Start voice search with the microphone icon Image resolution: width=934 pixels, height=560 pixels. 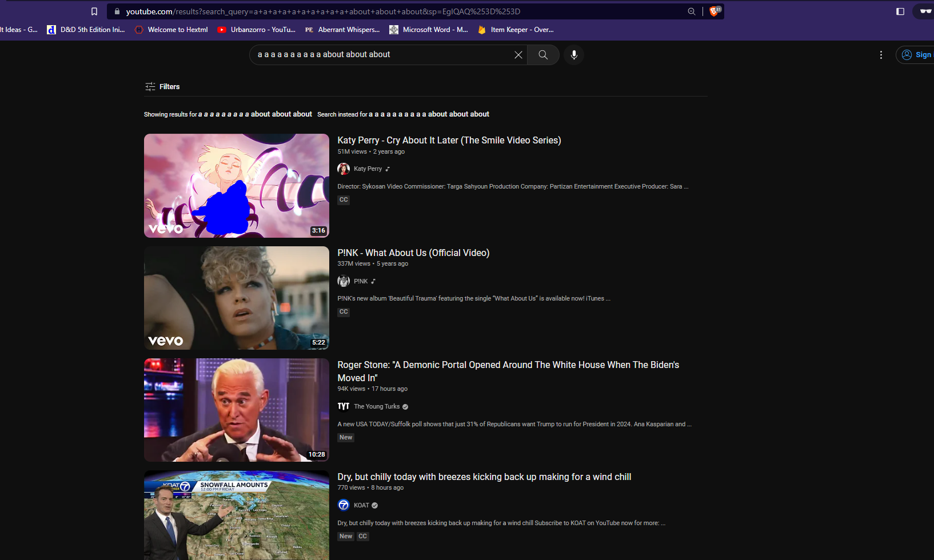pyautogui.click(x=573, y=55)
